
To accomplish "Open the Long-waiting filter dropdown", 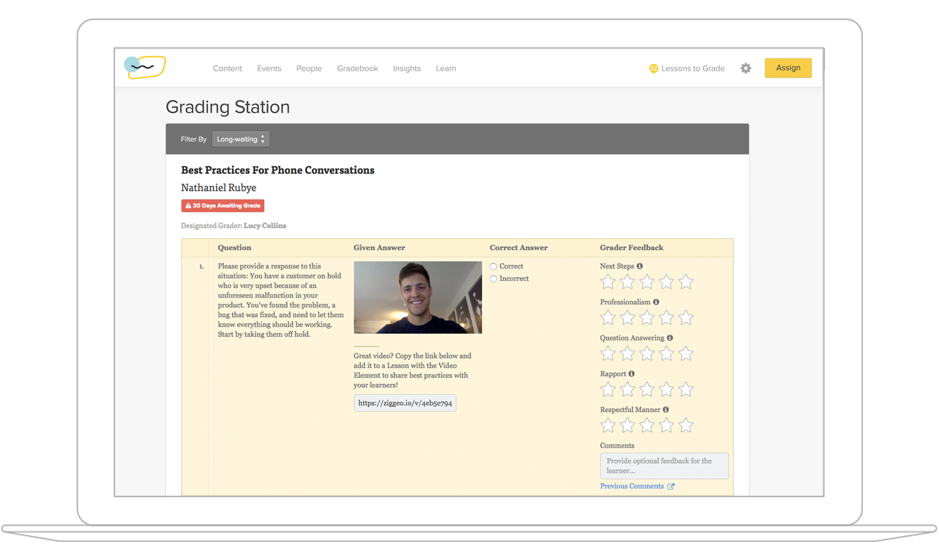I will point(241,139).
